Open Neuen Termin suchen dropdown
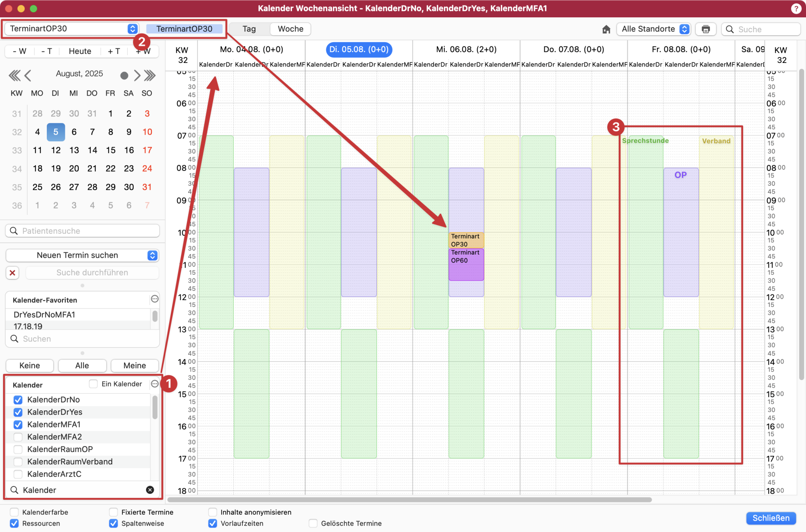This screenshot has width=806, height=532. click(82, 255)
